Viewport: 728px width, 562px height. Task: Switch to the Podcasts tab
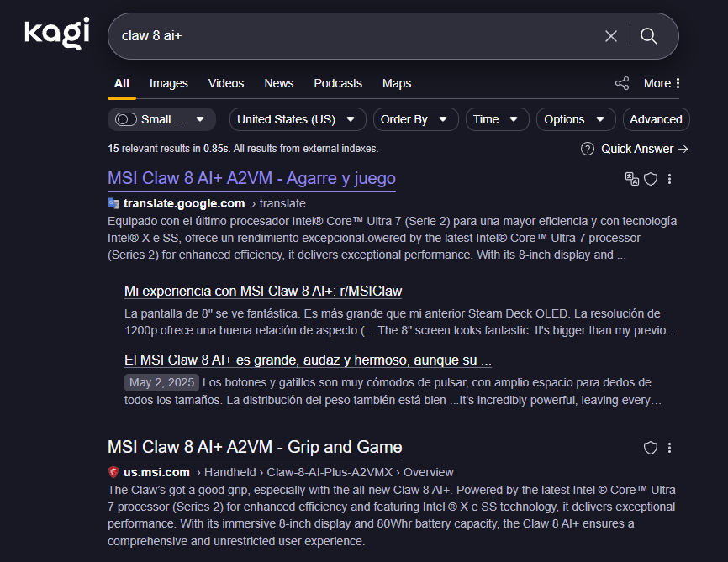[x=338, y=83]
